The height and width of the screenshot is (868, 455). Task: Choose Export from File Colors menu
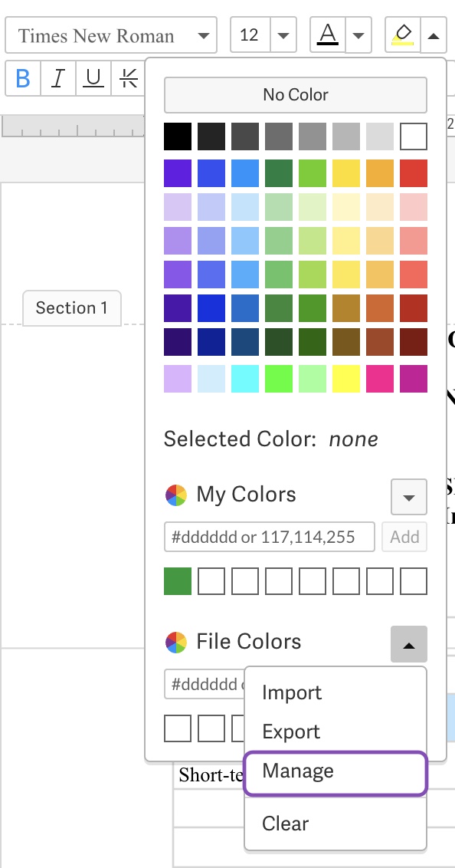pyautogui.click(x=336, y=732)
